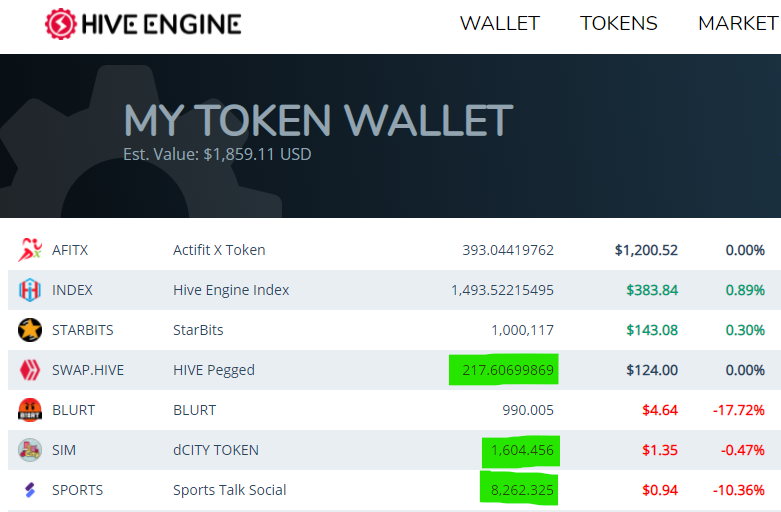The image size is (781, 512).
Task: Click the $383.84 value
Action: 652,290
